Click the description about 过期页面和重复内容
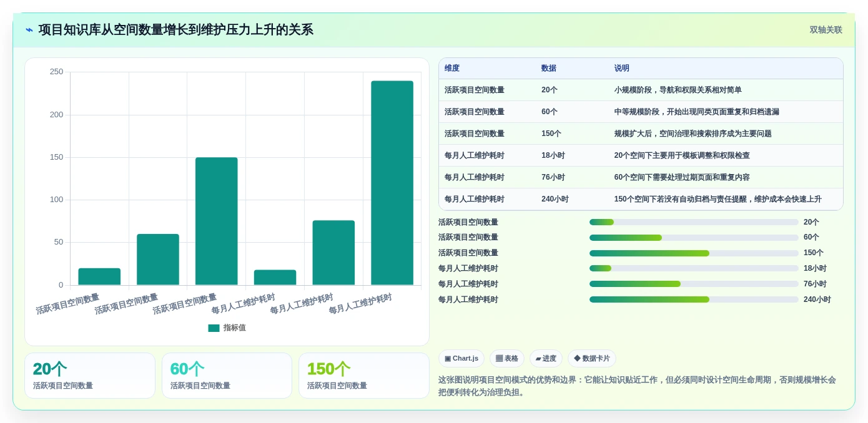The image size is (868, 423). tap(682, 177)
